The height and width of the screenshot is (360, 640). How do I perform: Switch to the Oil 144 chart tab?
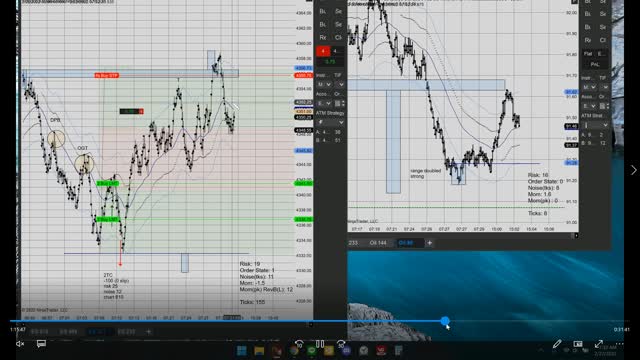coord(378,243)
